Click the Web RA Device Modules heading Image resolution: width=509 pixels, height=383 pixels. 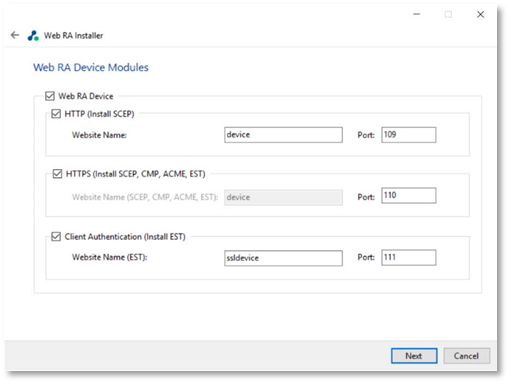click(x=91, y=67)
